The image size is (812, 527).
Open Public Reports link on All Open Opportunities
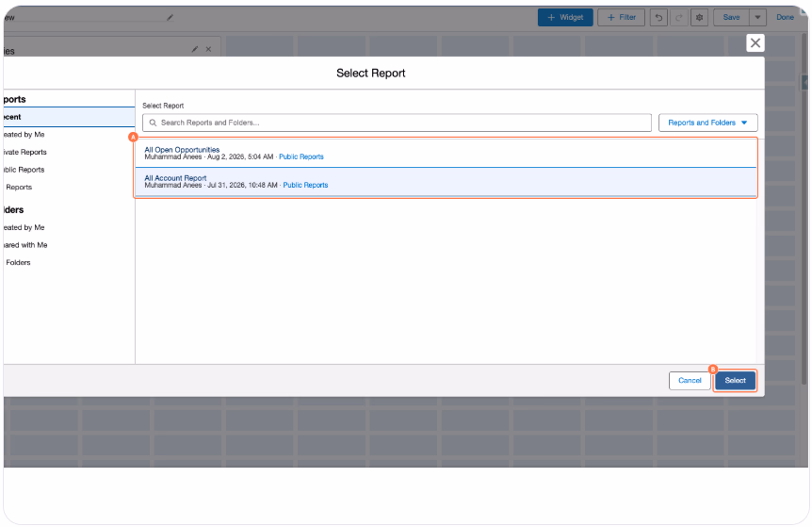pyautogui.click(x=300, y=157)
